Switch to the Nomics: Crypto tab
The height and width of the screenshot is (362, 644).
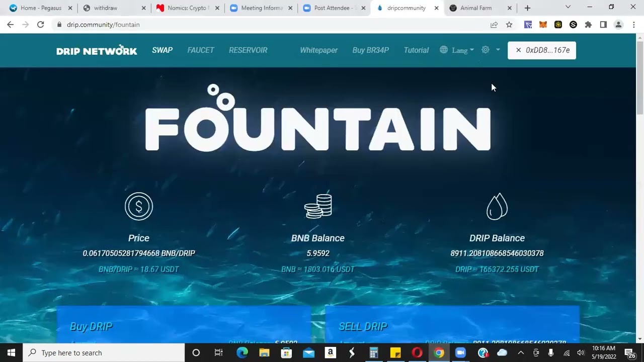click(x=189, y=8)
